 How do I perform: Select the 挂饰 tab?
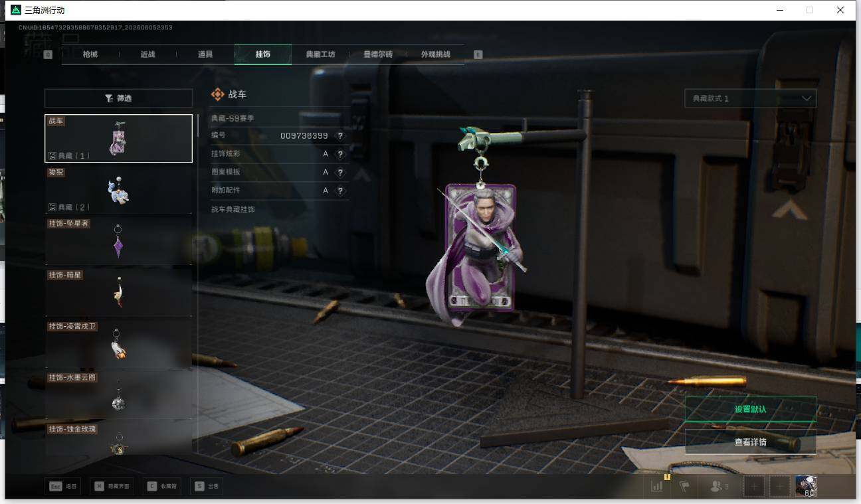coord(263,54)
